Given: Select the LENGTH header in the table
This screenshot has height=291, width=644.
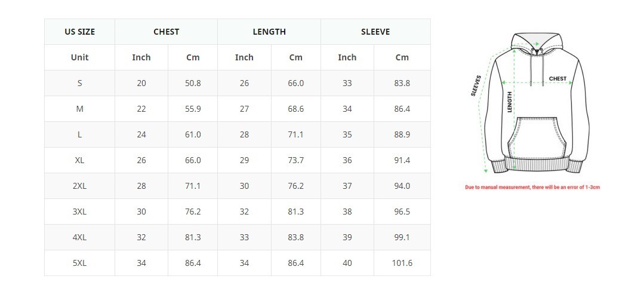Looking at the screenshot, I should point(269,32).
